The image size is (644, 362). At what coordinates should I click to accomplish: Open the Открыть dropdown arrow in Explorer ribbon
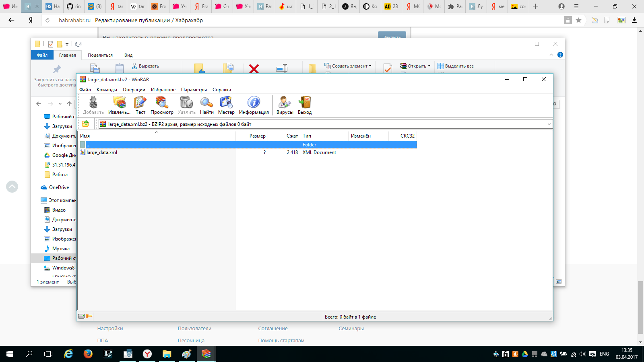(x=429, y=66)
